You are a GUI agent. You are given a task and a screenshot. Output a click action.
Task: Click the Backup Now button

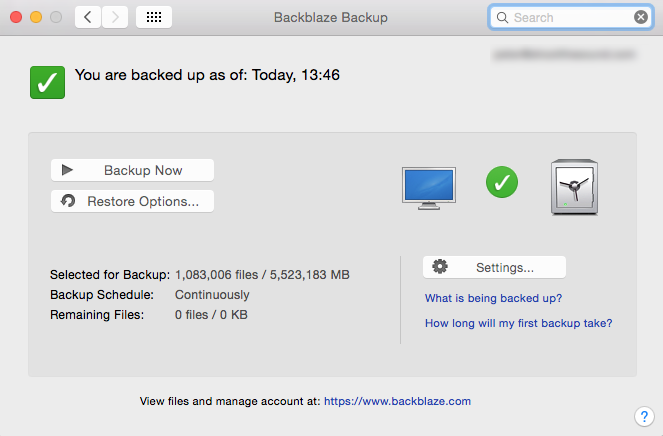click(x=132, y=170)
